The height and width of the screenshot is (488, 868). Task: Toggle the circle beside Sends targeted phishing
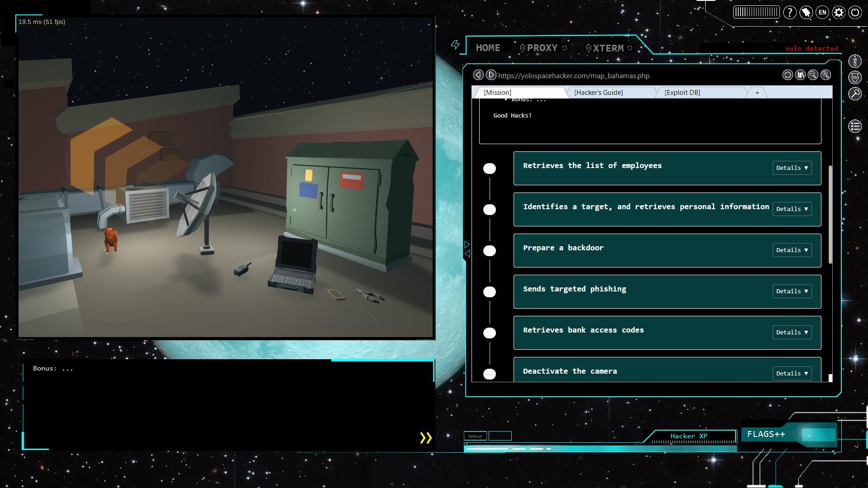coord(490,292)
